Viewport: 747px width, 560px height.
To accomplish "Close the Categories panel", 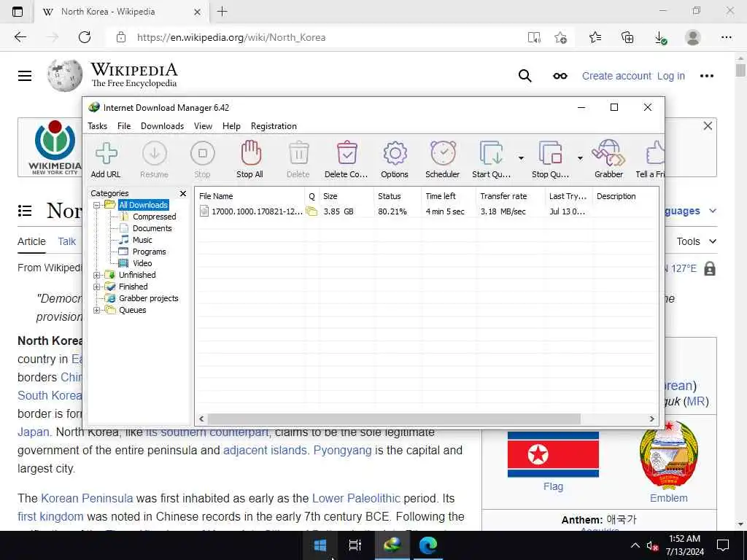I will (183, 193).
